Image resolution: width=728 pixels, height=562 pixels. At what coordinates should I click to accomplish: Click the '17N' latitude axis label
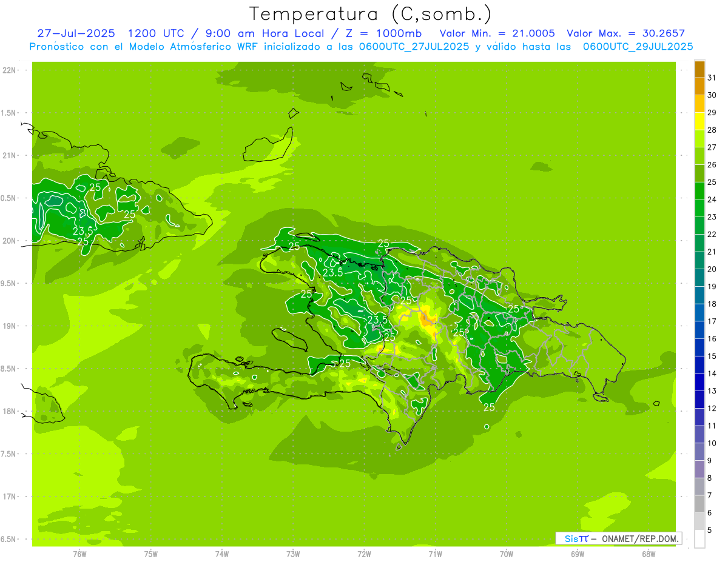[9, 497]
